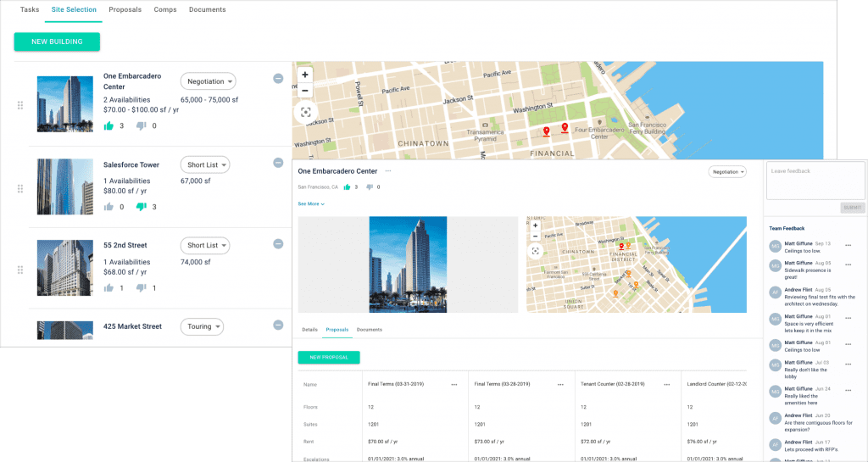Viewport: 868px width, 462px height.
Task: Thumbs down Salesforce Tower
Action: point(142,207)
